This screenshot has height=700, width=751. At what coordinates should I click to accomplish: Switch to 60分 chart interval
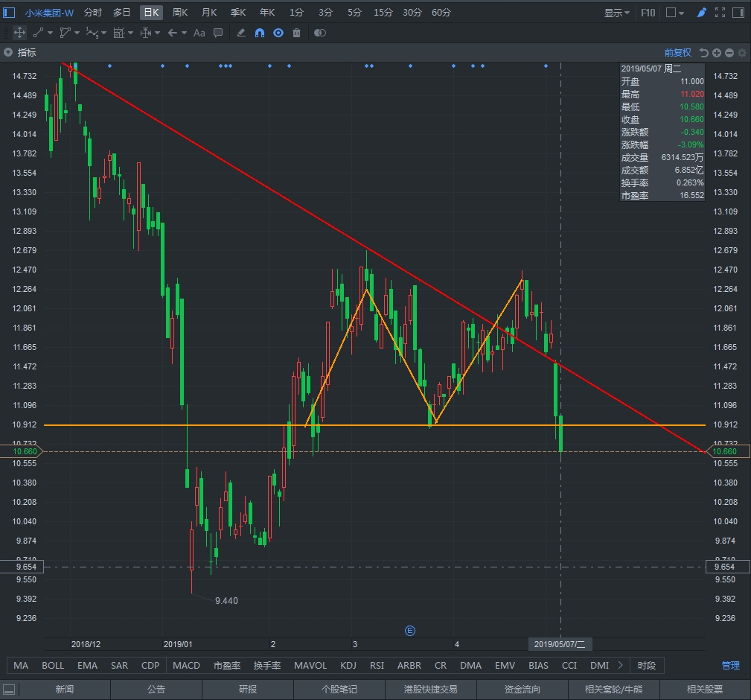[441, 13]
